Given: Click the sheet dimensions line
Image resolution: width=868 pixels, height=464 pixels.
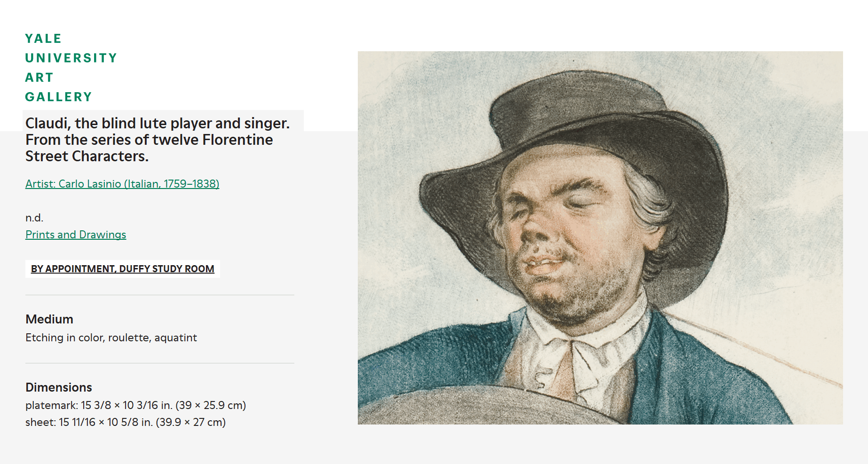Looking at the screenshot, I should [x=126, y=422].
